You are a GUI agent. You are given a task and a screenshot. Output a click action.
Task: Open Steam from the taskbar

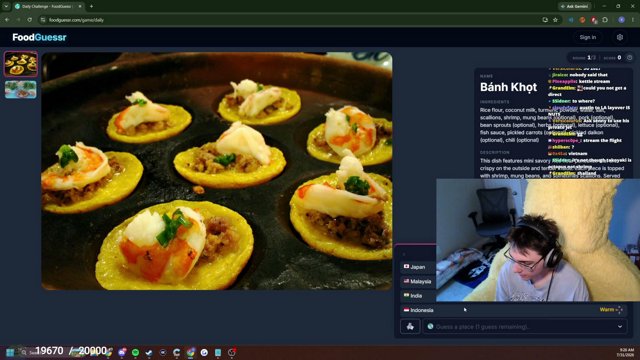[x=149, y=352]
